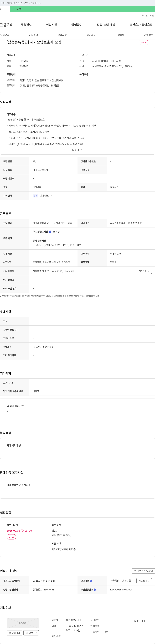Expand 지도 보기 for 근무 예정지

pos(144,271)
